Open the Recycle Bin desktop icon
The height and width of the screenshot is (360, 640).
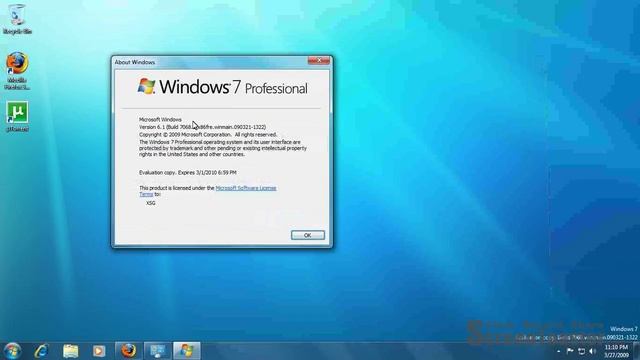[17, 19]
